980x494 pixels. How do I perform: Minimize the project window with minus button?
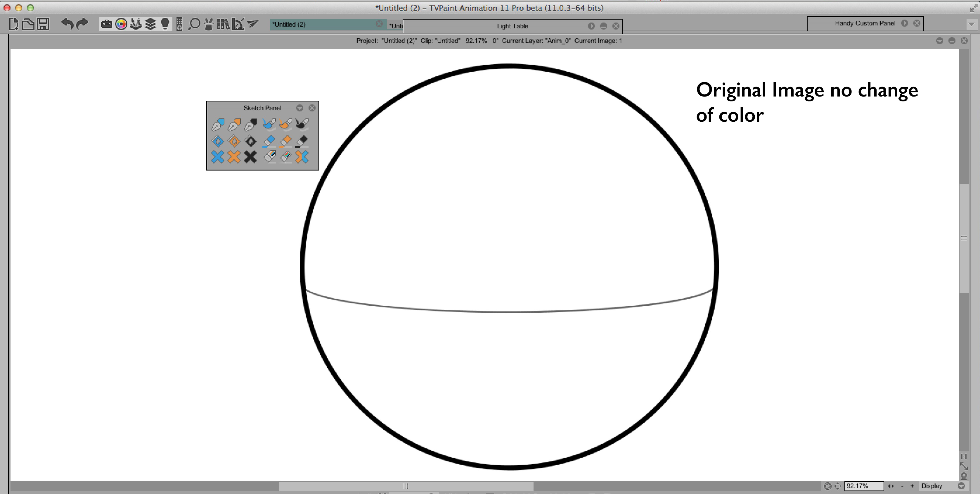click(x=952, y=41)
